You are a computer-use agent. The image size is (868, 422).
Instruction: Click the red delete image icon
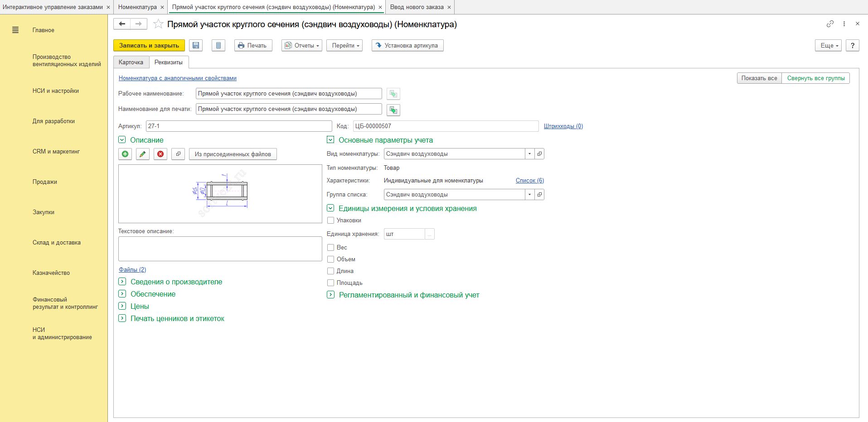coord(160,154)
